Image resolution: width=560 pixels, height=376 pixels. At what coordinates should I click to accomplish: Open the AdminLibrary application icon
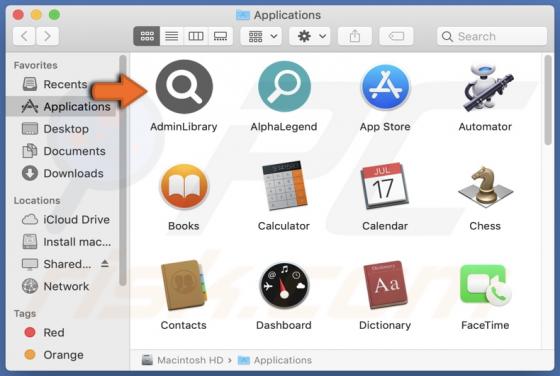(x=184, y=87)
